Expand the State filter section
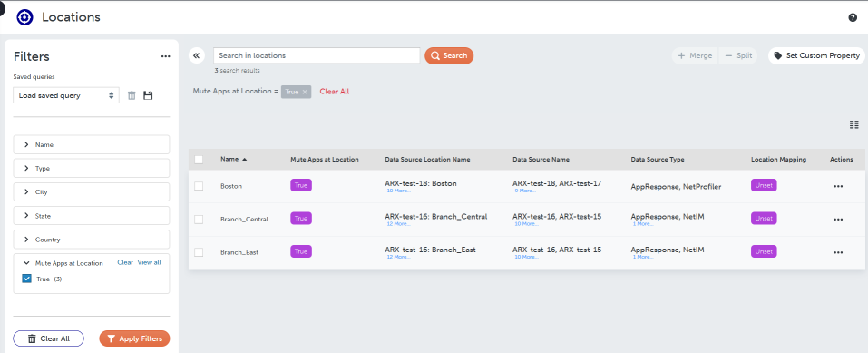This screenshot has width=868, height=353. [92, 216]
